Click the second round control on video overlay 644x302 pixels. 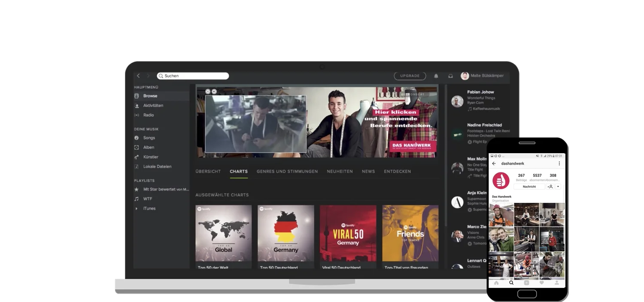[214, 91]
